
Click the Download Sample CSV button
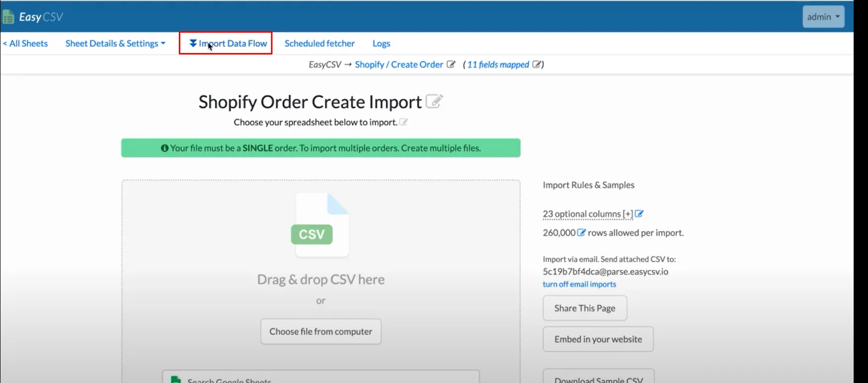(x=598, y=376)
